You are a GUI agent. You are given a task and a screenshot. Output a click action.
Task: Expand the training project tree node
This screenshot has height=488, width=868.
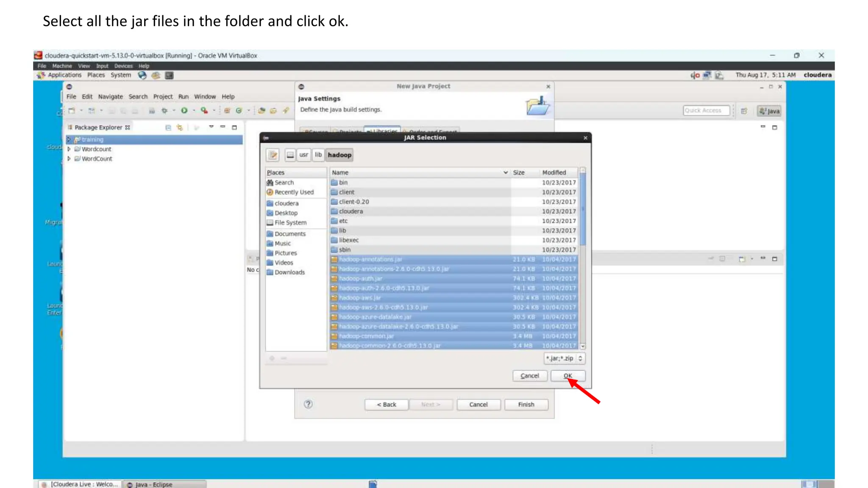[69, 139]
